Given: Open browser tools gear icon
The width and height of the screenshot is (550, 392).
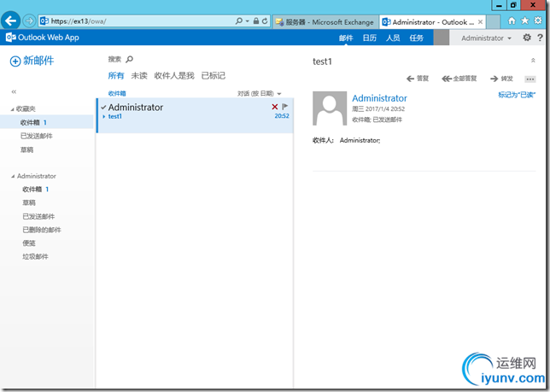Looking at the screenshot, I should click(538, 20).
